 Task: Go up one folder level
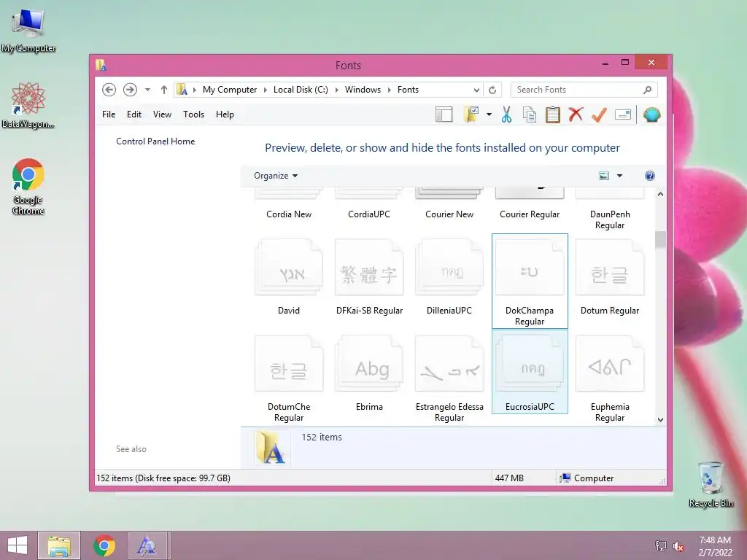click(x=164, y=90)
